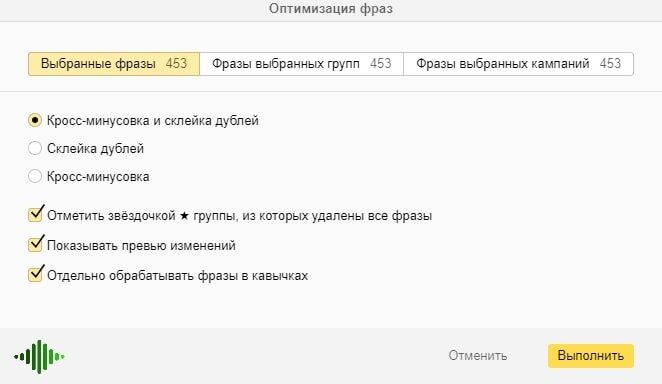Viewport: 662px width, 384px height.
Task: Click the Отменить link to cancel
Action: point(478,355)
